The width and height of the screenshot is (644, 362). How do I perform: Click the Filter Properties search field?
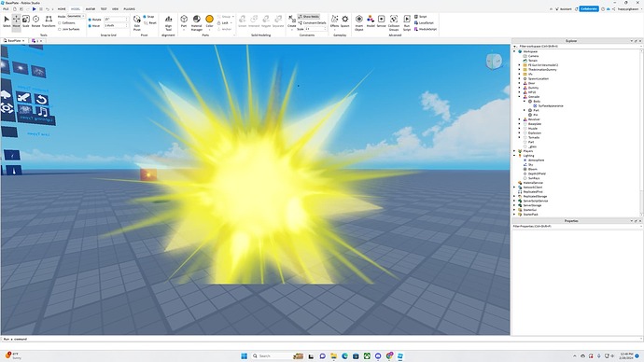(x=577, y=226)
